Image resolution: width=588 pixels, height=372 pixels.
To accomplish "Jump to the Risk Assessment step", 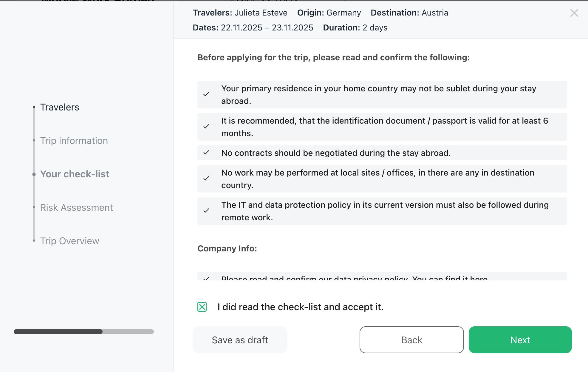I will click(76, 207).
